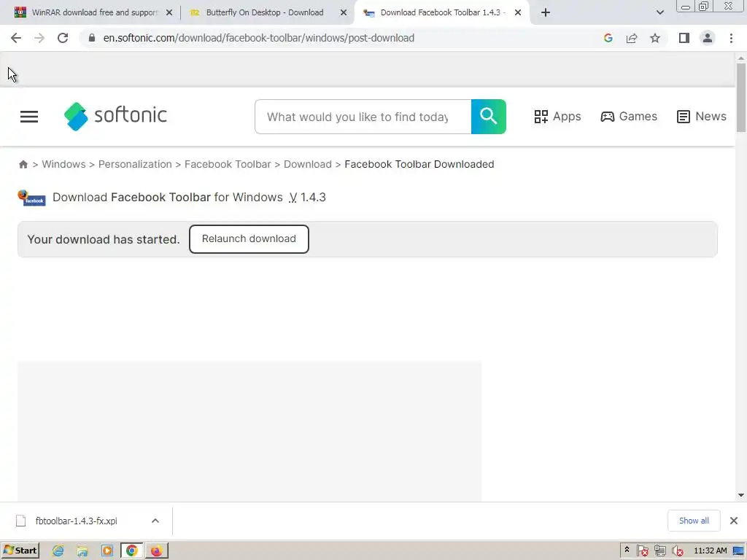Click the Personalization breadcrumb link
This screenshot has width=747, height=560.
coord(135,164)
